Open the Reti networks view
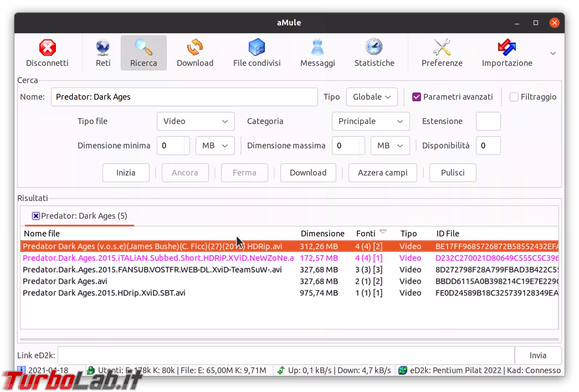The height and width of the screenshot is (392, 579). point(103,53)
